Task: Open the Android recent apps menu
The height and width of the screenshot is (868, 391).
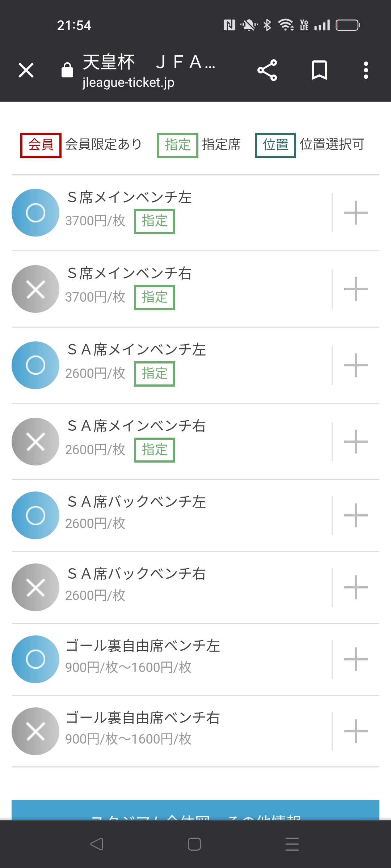Action: point(292,844)
